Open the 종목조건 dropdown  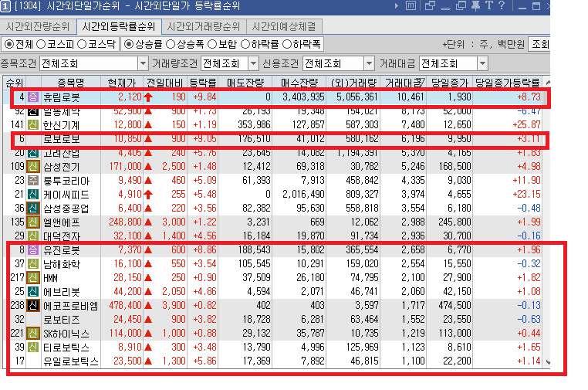143,63
